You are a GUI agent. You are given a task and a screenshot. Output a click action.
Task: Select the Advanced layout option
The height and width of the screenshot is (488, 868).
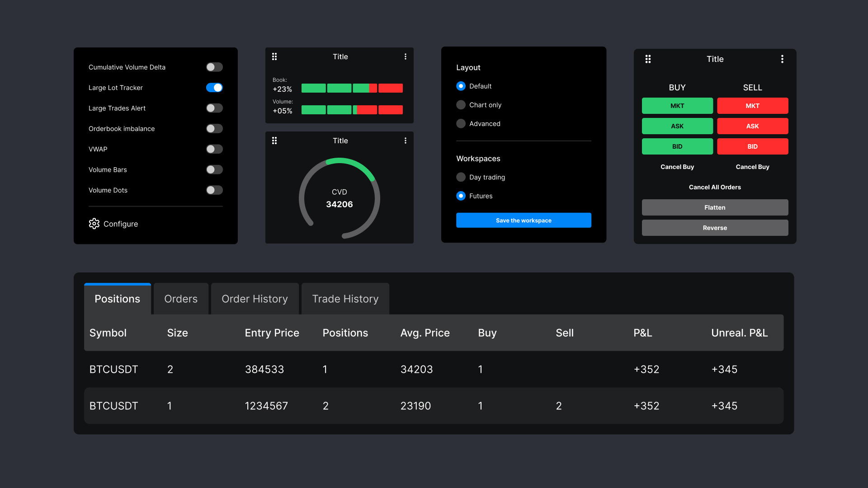[461, 123]
